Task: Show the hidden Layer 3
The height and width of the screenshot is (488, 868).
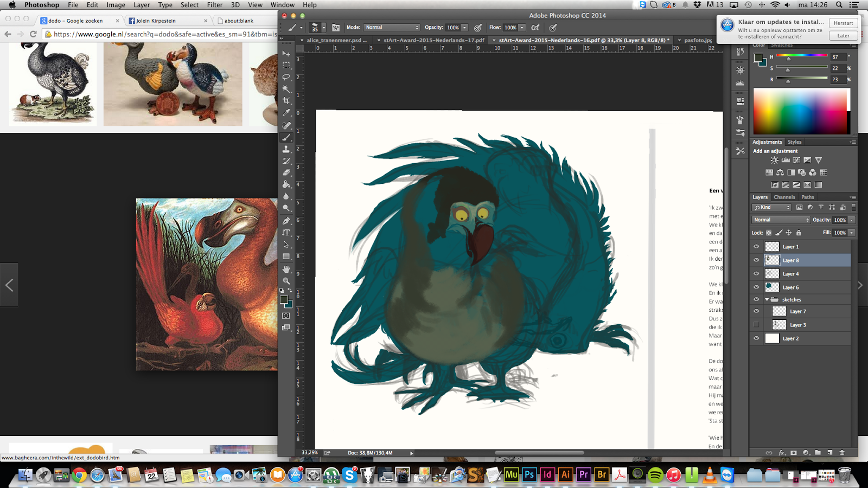Action: (x=756, y=325)
